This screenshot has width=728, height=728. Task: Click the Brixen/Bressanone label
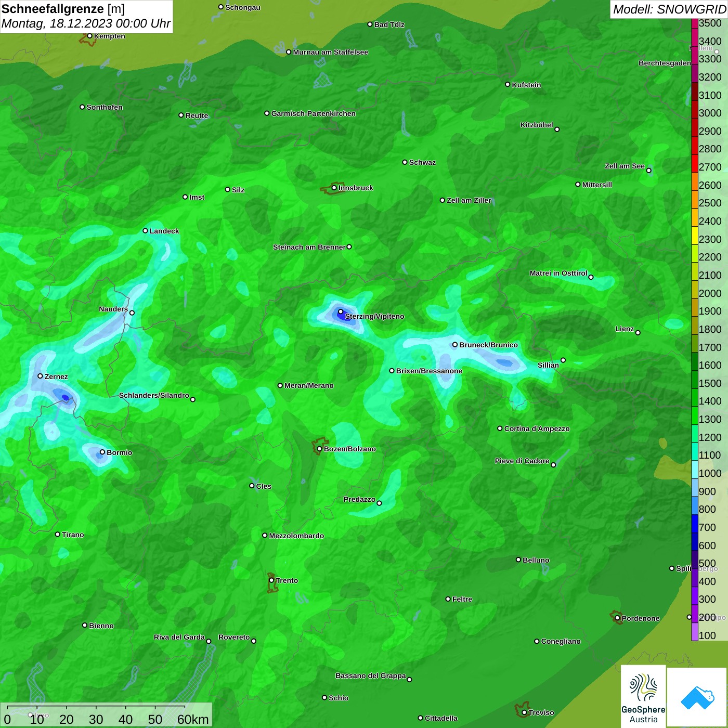tap(429, 371)
